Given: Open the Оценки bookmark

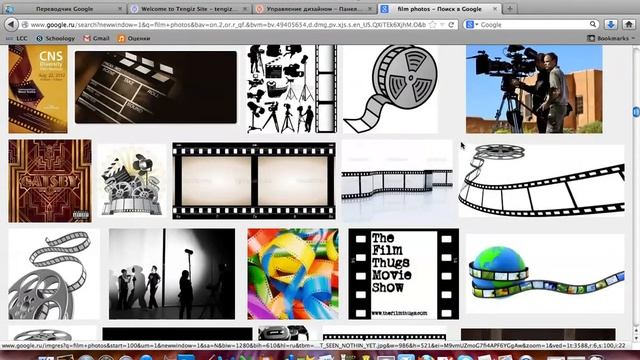Looking at the screenshot, I should point(134,38).
